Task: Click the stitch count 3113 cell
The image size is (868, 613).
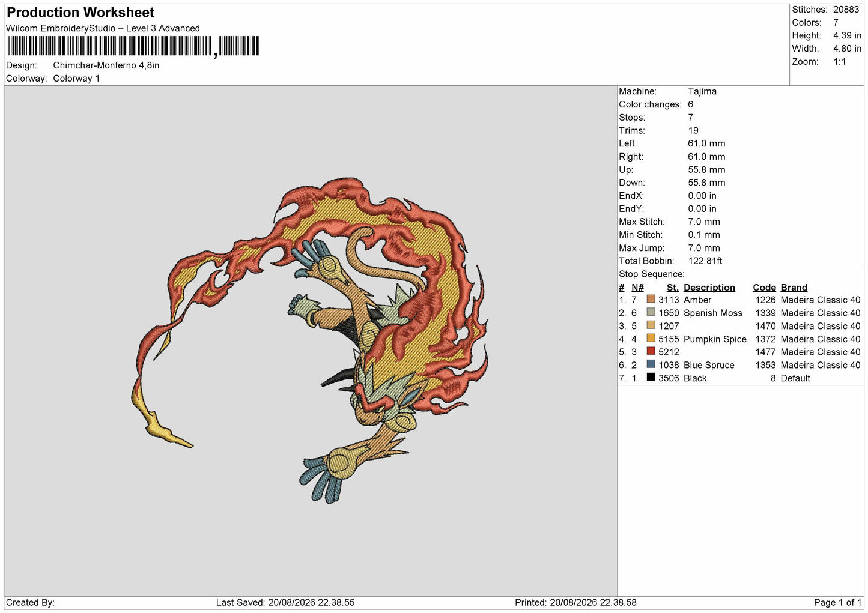Action: click(669, 300)
